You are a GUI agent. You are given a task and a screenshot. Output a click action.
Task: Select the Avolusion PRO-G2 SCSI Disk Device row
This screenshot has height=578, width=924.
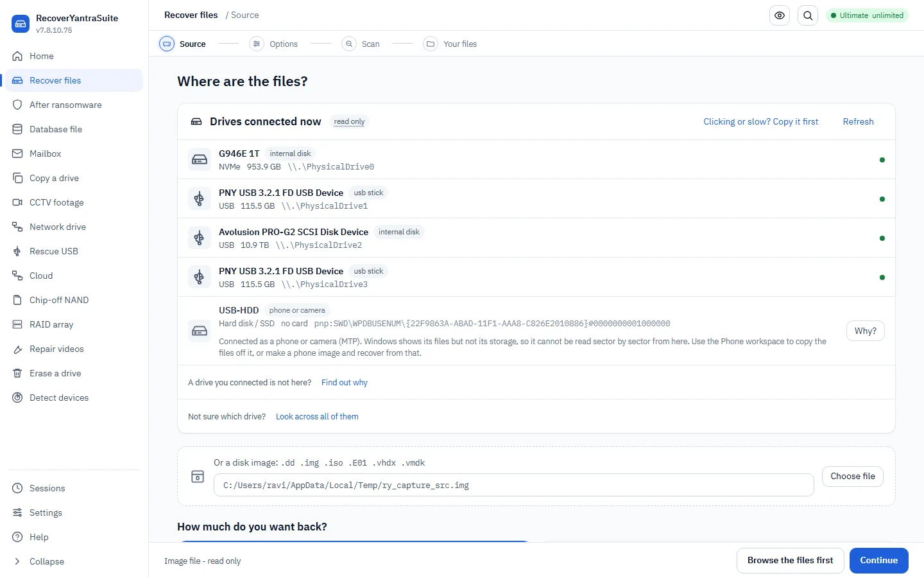pyautogui.click(x=536, y=238)
